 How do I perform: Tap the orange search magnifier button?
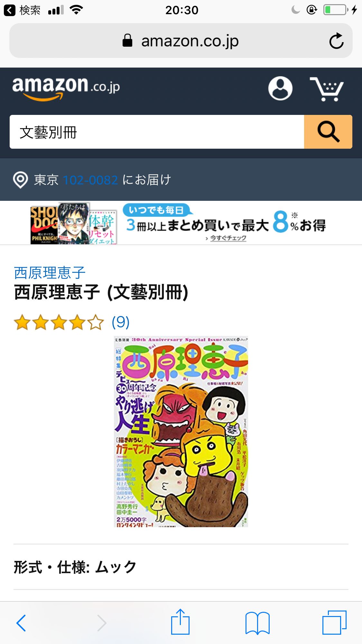[x=328, y=132]
